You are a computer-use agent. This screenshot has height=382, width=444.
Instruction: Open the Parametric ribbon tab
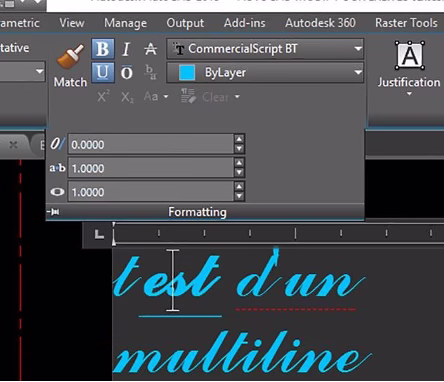coord(19,23)
